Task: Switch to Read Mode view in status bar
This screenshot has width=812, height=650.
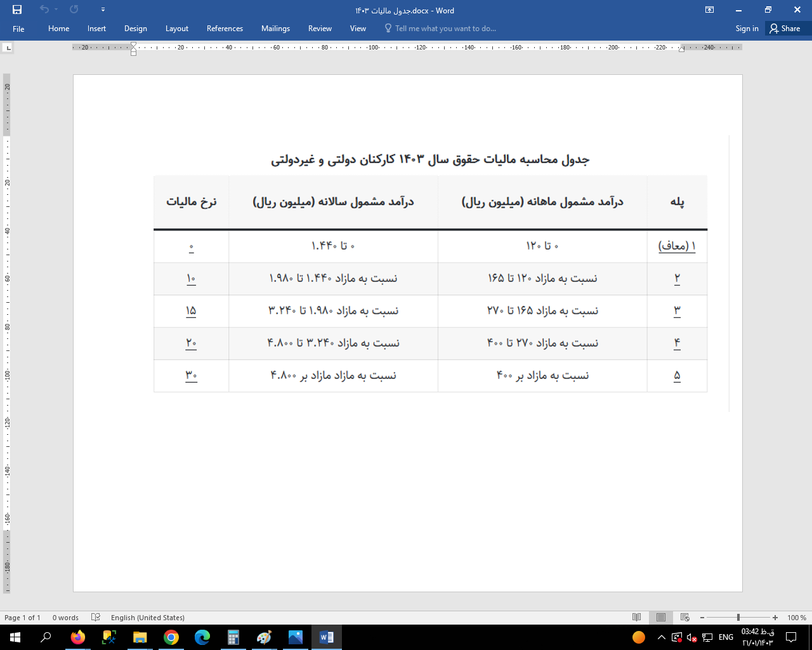Action: [x=635, y=617]
